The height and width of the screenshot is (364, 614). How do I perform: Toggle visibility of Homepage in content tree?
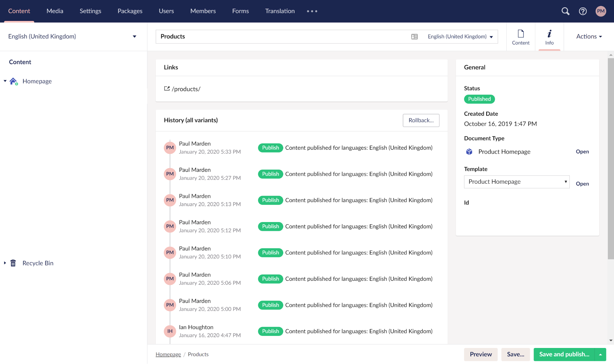5,81
